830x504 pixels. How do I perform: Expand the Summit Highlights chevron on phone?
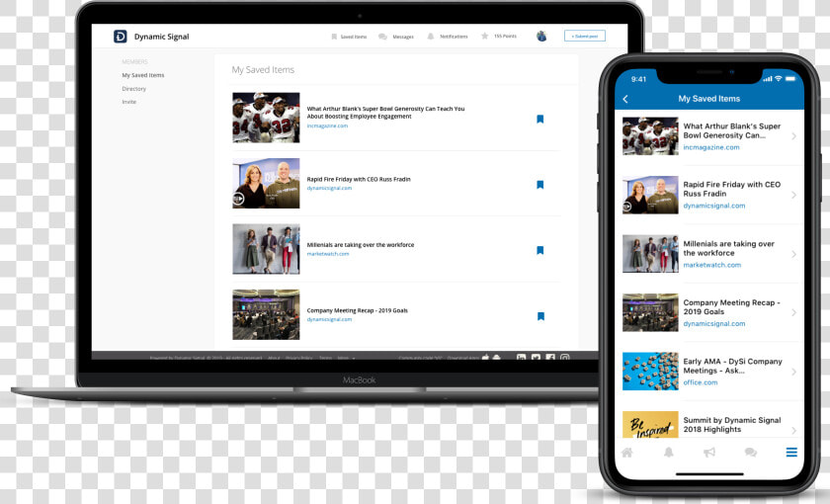(794, 430)
